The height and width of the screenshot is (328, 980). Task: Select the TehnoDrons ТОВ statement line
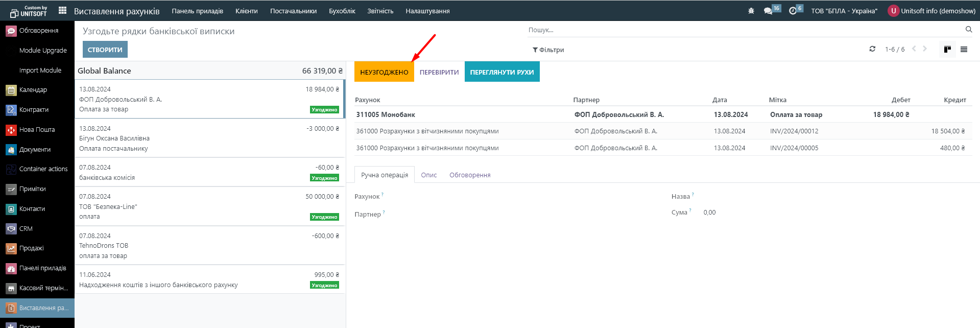[x=209, y=246]
